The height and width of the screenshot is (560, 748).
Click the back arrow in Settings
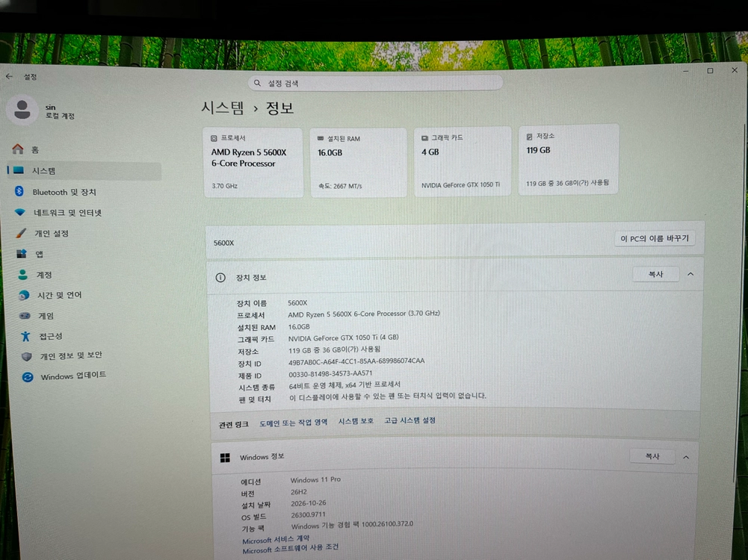click(x=9, y=76)
